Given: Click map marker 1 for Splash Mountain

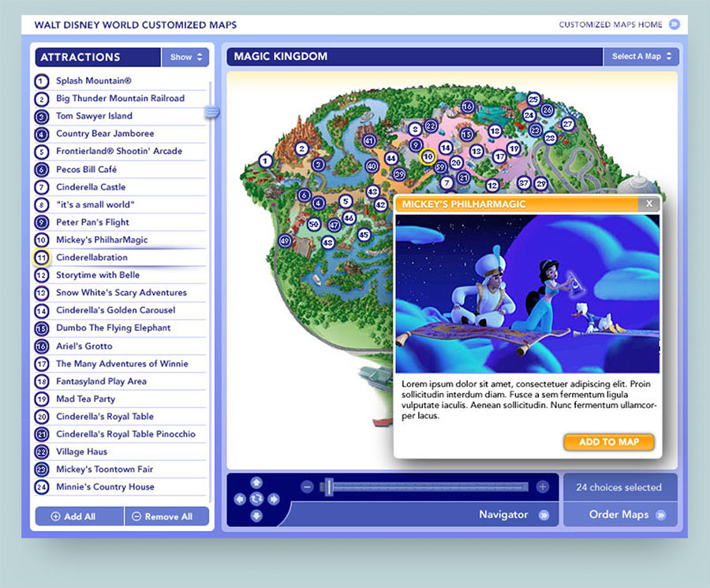Looking at the screenshot, I should [x=266, y=161].
